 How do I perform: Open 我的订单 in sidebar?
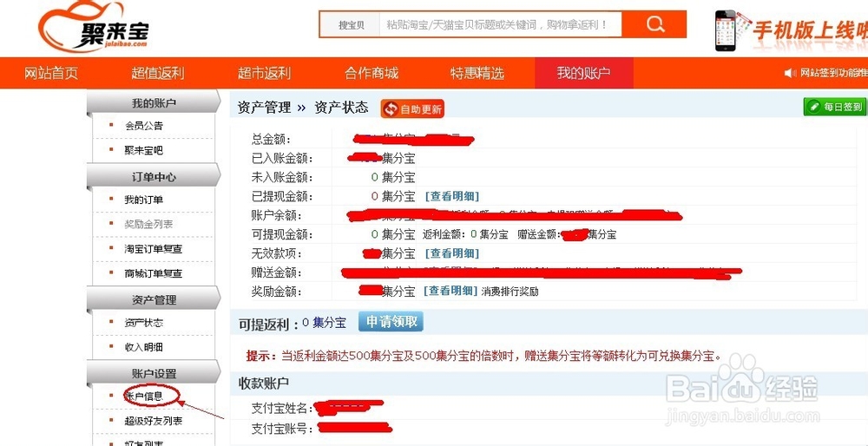click(144, 200)
